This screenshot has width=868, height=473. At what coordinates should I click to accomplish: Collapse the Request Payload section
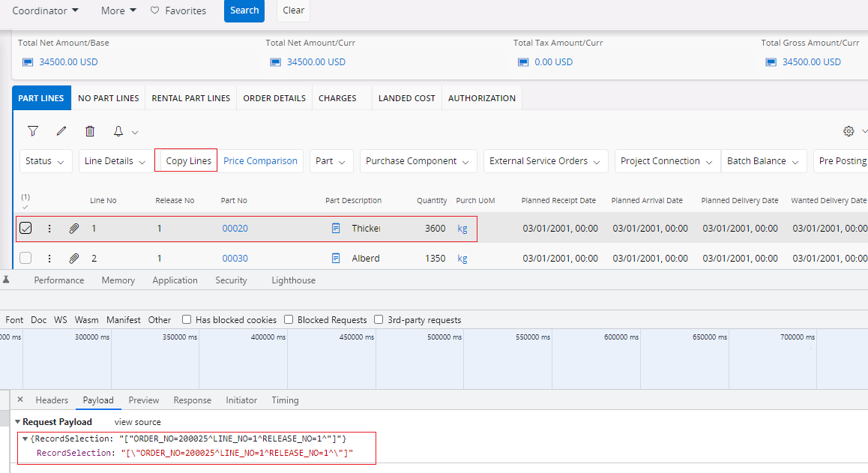(18, 422)
